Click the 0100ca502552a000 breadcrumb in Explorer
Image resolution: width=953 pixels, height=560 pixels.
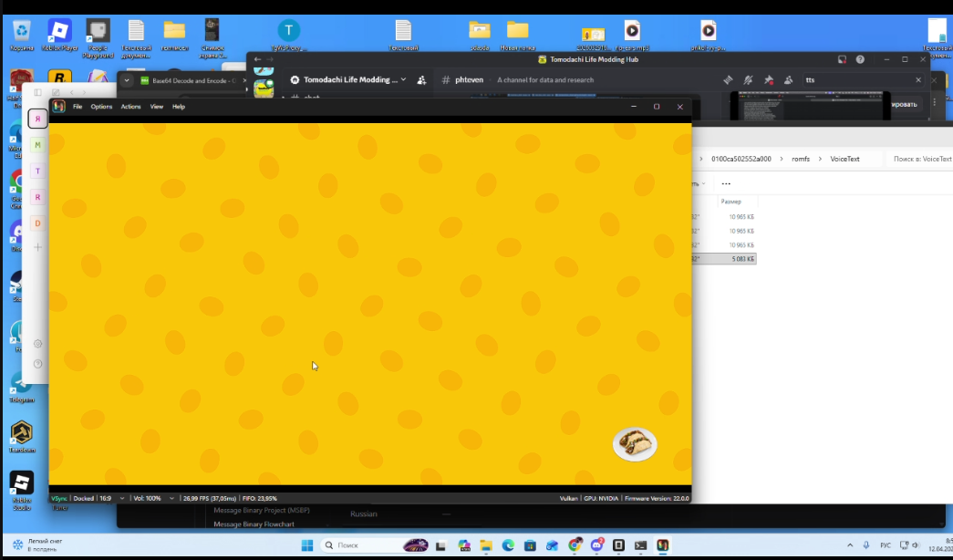(x=741, y=159)
